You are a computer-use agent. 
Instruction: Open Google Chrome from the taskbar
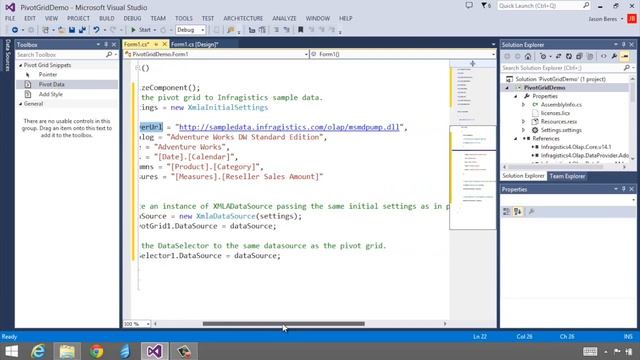pos(96,351)
